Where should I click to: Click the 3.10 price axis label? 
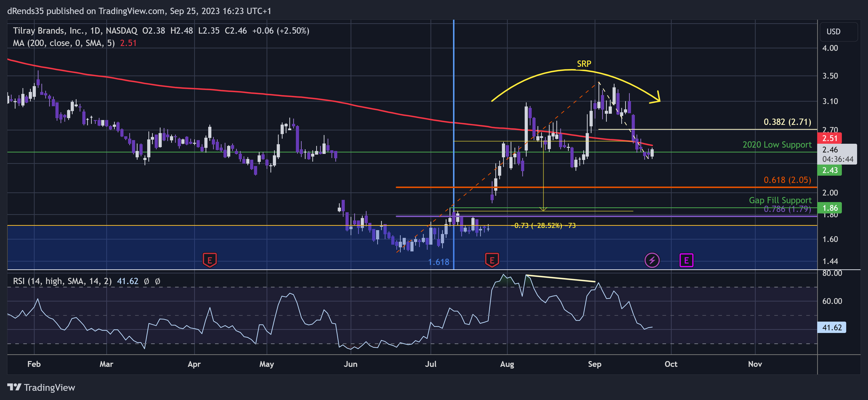tap(830, 101)
